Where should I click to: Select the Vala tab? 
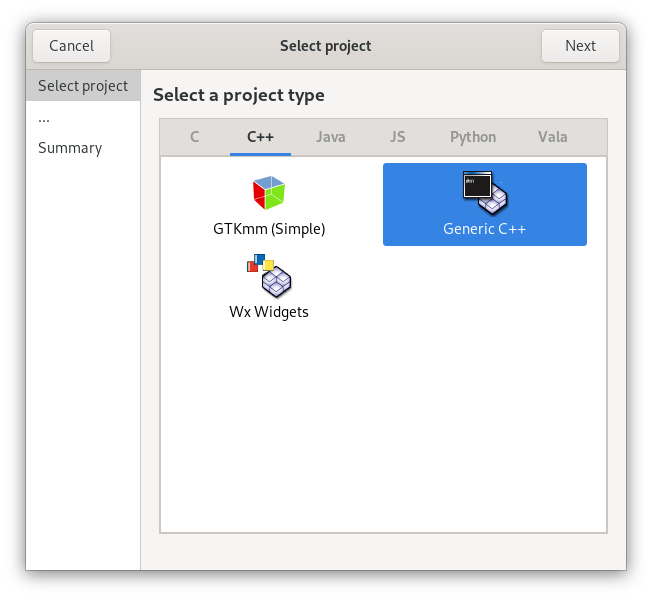click(x=552, y=137)
